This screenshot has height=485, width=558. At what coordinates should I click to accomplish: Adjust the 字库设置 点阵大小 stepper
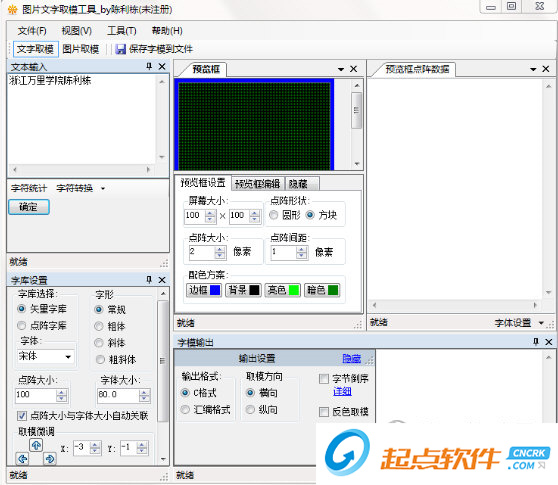pos(62,395)
